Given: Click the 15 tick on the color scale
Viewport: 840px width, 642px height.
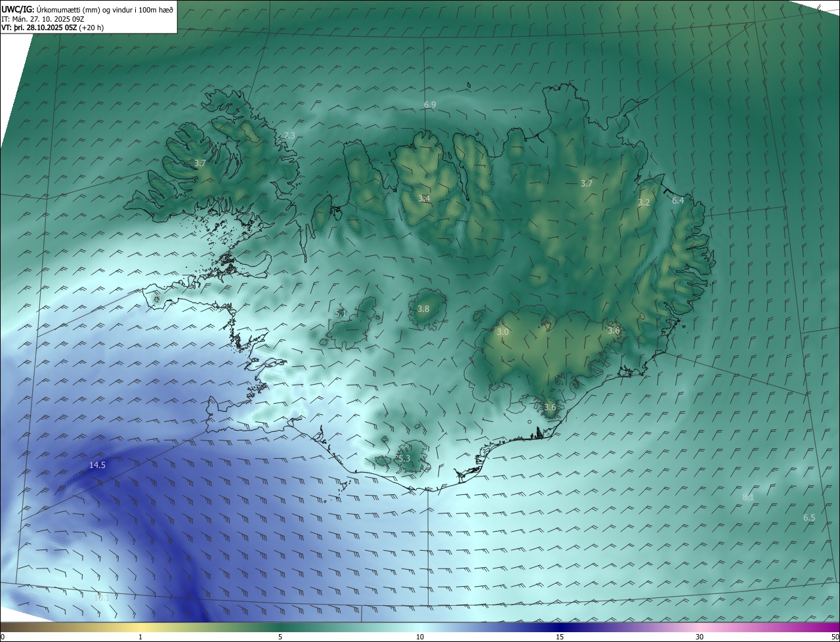Looking at the screenshot, I should coord(560,637).
